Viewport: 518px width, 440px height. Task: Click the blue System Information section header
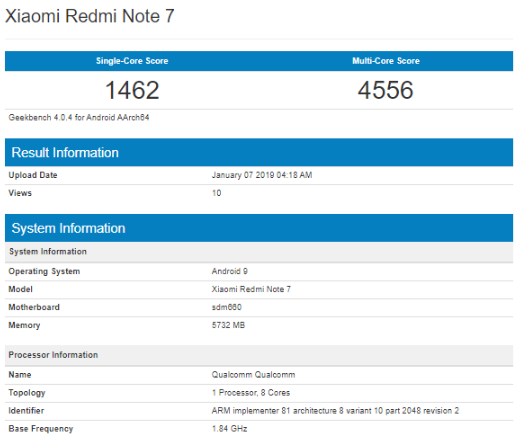(259, 228)
